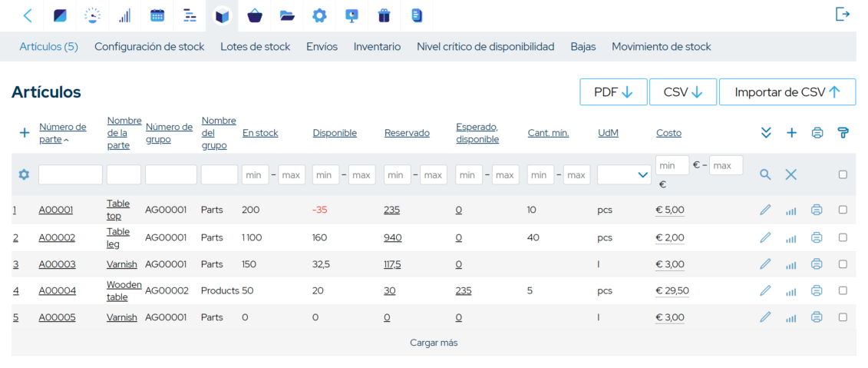Open expected quantity 235 link

(x=464, y=290)
